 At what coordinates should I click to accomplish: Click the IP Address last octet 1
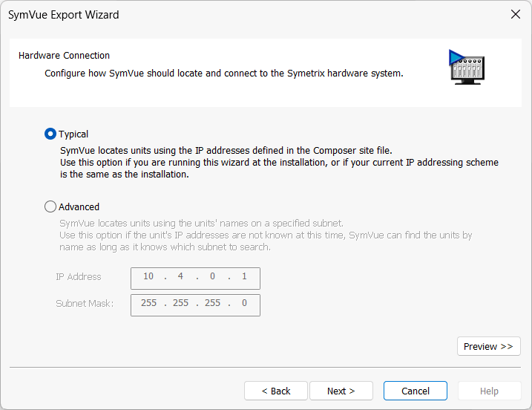(x=244, y=276)
